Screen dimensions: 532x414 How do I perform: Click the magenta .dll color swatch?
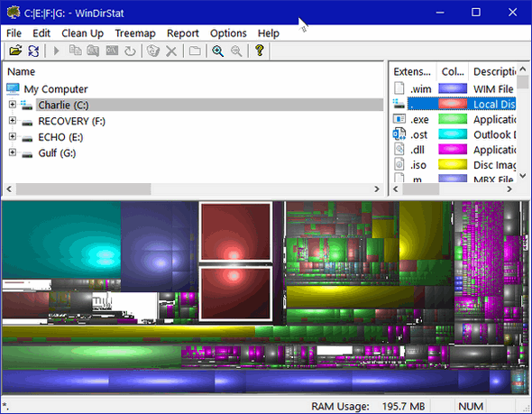453,150
